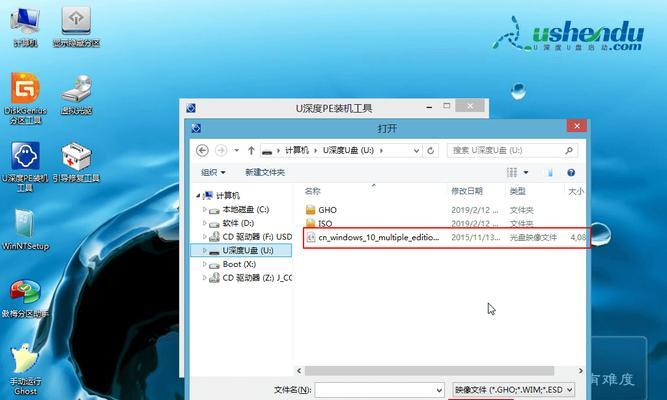Click 新建文件夹 button
667x400 pixels.
click(265, 172)
